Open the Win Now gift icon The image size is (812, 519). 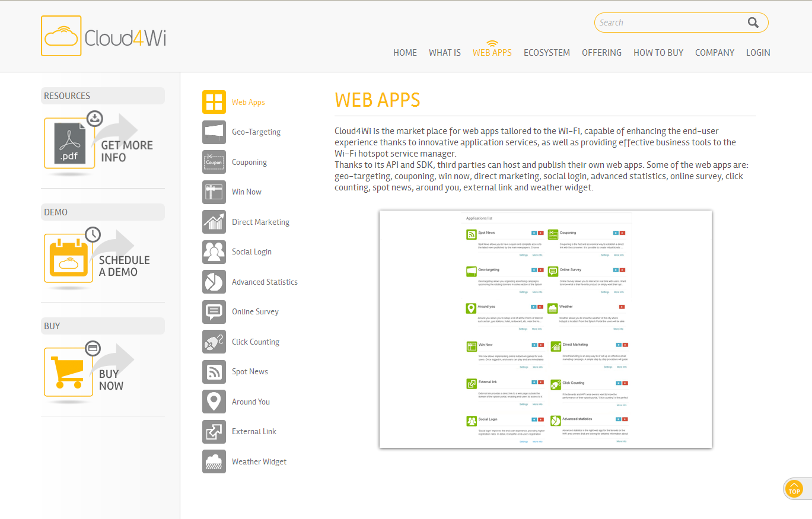(x=214, y=192)
